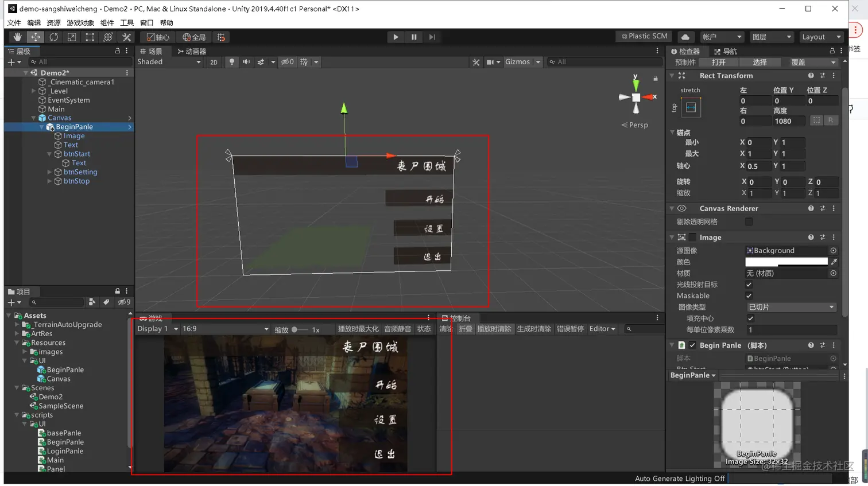Open the 图像类型 image type dropdown
868x486 pixels.
(x=791, y=308)
